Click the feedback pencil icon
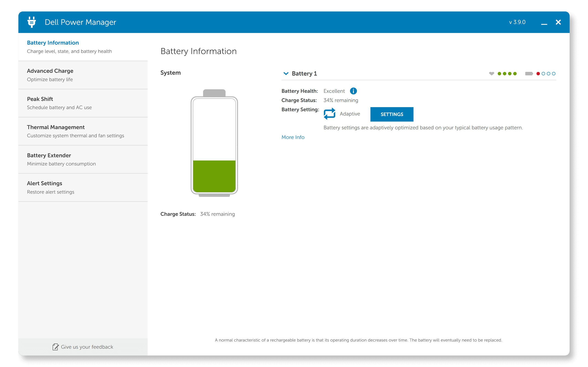Image resolution: width=588 pixels, height=367 pixels. [x=55, y=347]
